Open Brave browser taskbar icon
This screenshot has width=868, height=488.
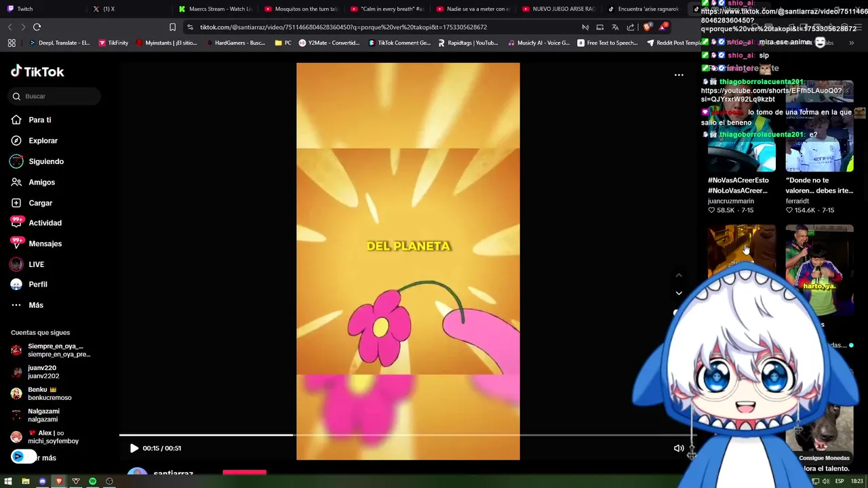(x=59, y=481)
